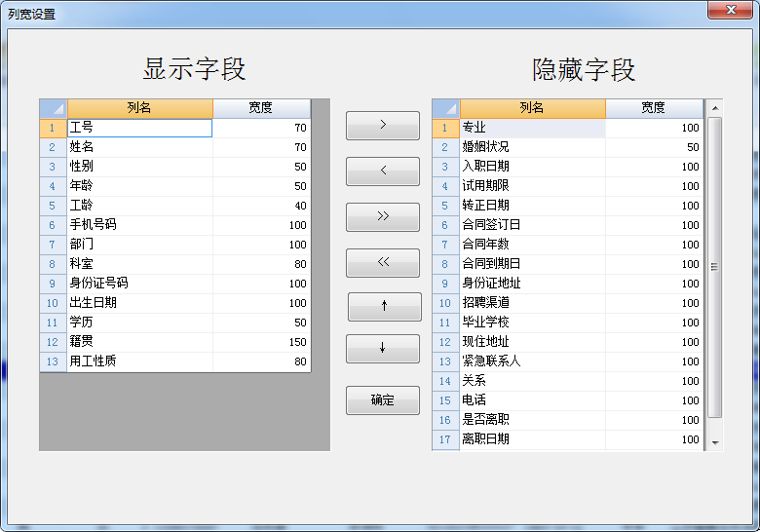The width and height of the screenshot is (760, 532).
Task: Click width value 150 for 籍贯
Action: click(x=262, y=342)
